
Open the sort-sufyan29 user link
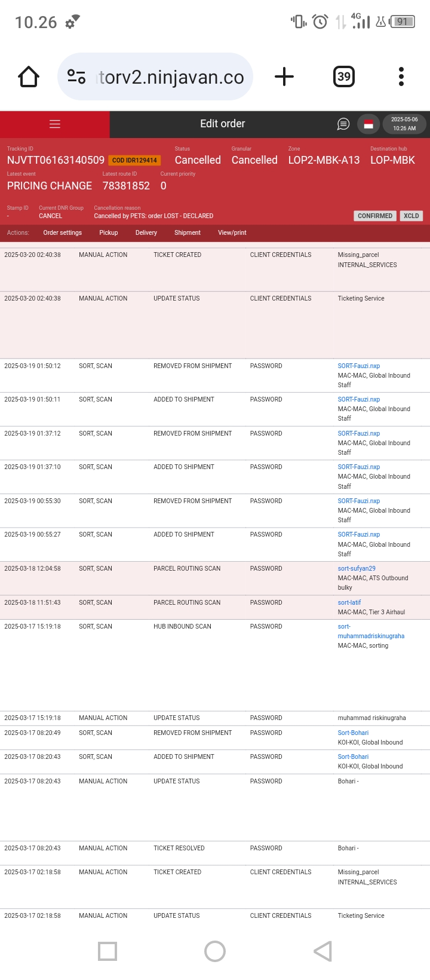357,568
